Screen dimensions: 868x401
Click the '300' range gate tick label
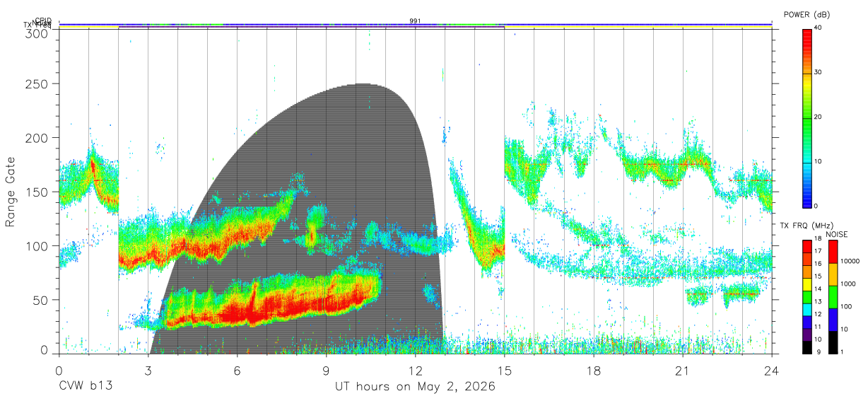[x=37, y=33]
